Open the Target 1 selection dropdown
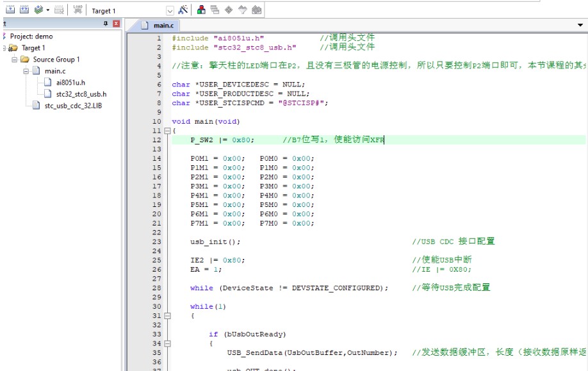The width and height of the screenshot is (588, 371). (170, 11)
